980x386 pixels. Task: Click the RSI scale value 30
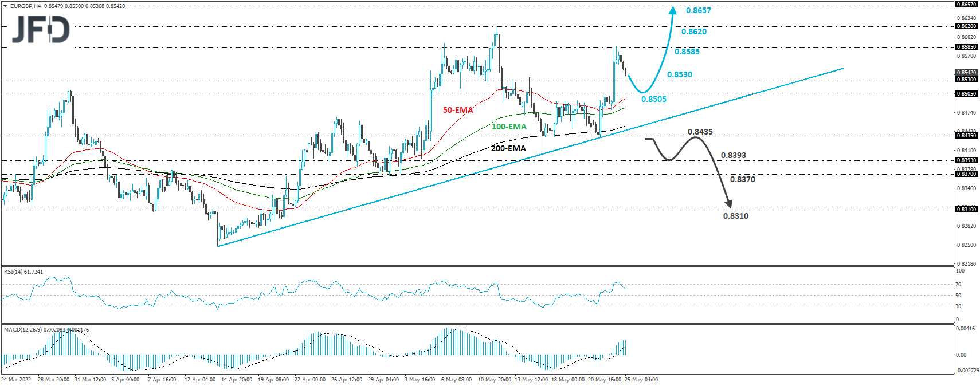(958, 306)
